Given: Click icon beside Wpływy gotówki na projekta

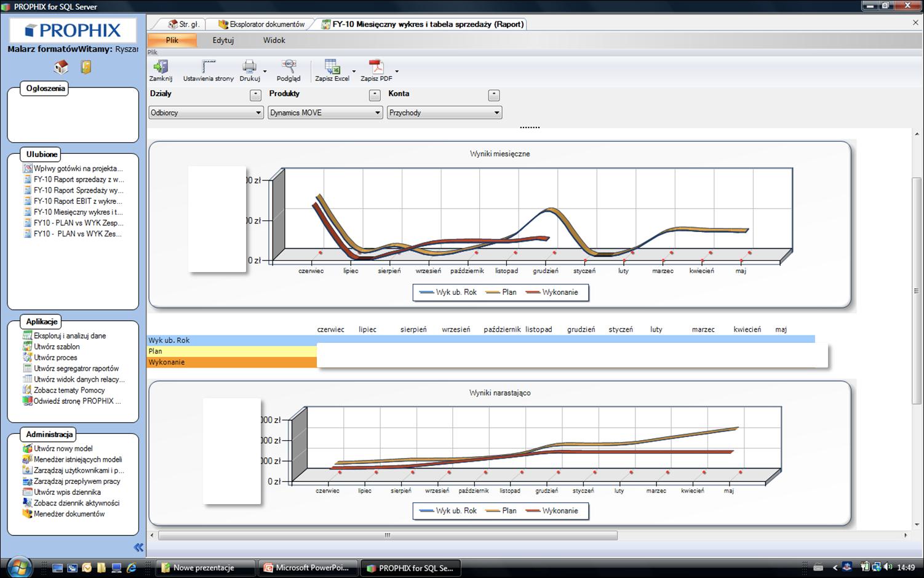Looking at the screenshot, I should 27,168.
